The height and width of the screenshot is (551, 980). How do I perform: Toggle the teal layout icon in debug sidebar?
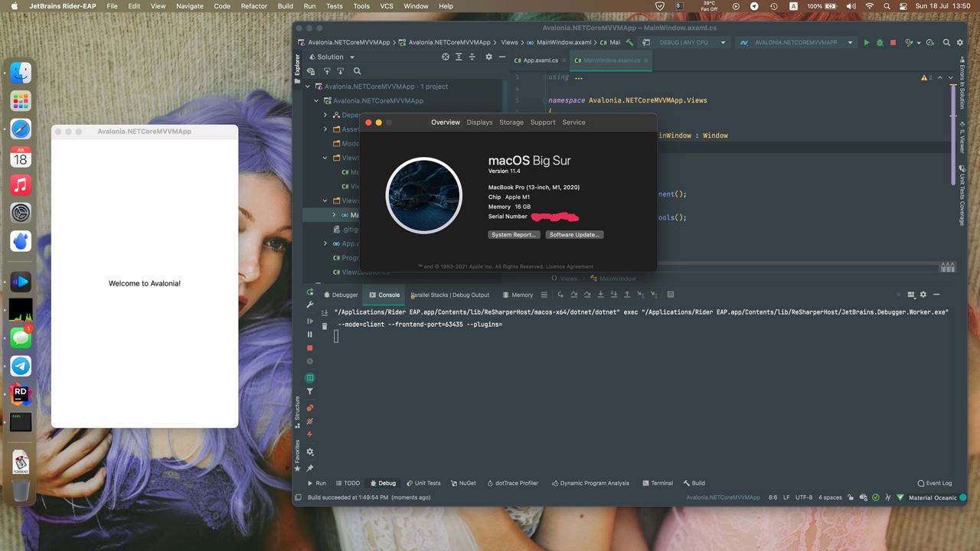(310, 378)
